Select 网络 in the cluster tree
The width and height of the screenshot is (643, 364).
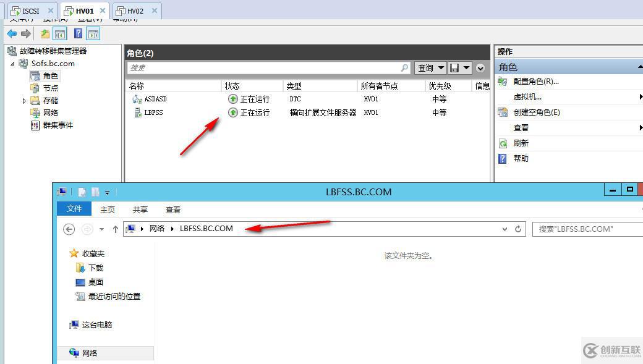(51, 112)
